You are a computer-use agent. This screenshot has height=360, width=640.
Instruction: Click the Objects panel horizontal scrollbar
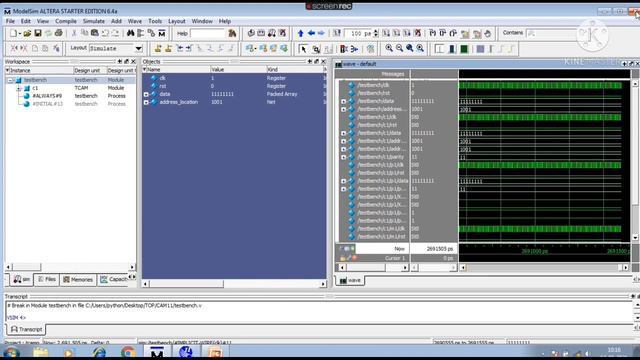click(x=234, y=284)
